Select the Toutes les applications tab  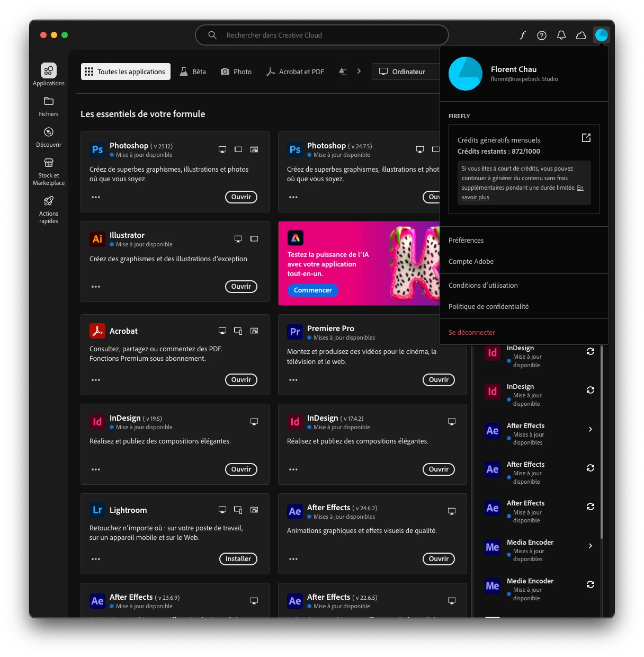126,72
